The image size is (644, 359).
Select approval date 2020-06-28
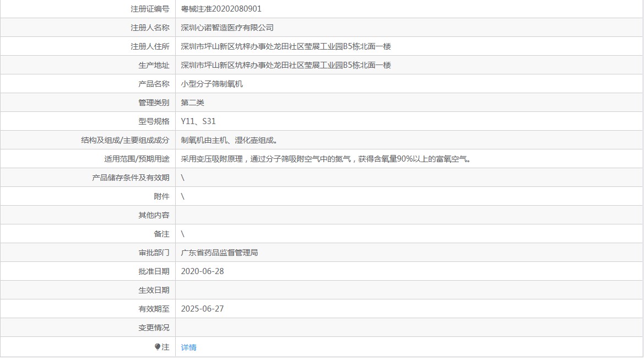coord(203,271)
